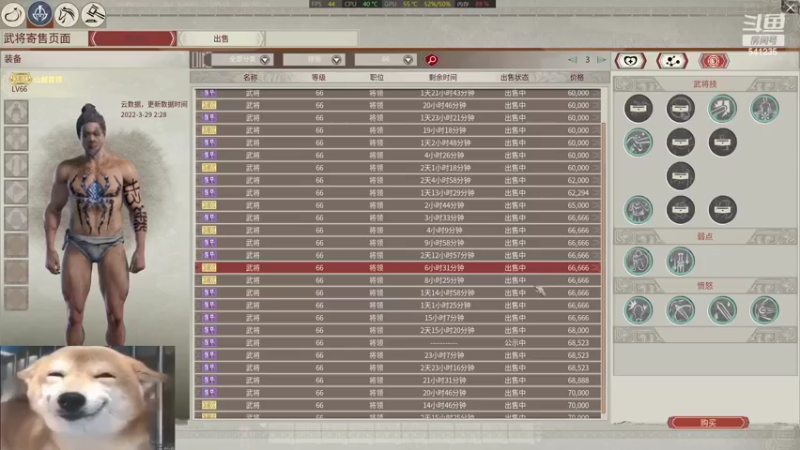Select listing with 9小时58分钟 remaining
Screen dimensions: 800x450
pos(397,243)
